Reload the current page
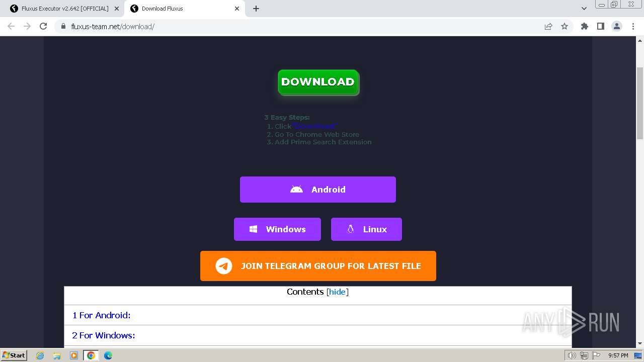Screen dimensions: 644x362 43,26
